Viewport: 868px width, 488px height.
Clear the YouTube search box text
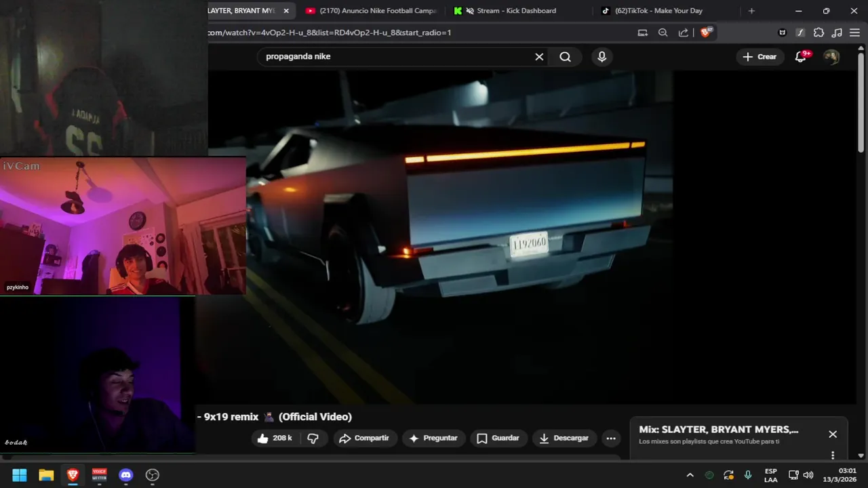539,57
